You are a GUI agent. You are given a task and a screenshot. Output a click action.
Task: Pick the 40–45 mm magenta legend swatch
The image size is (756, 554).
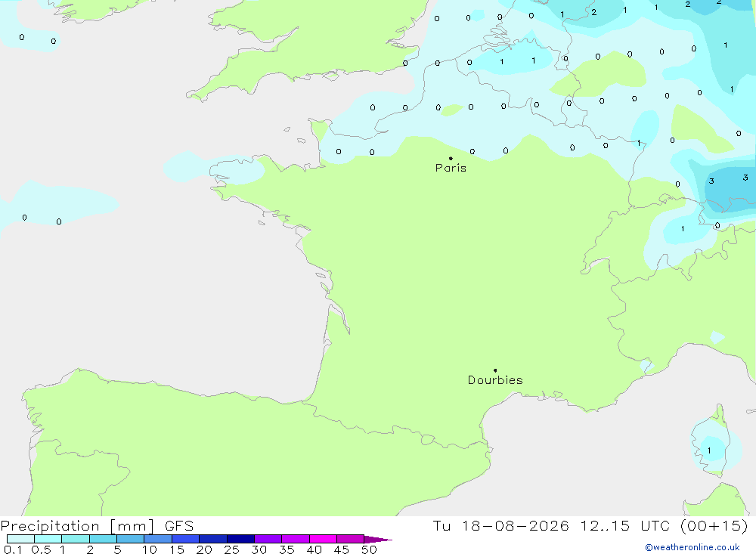pyautogui.click(x=323, y=539)
